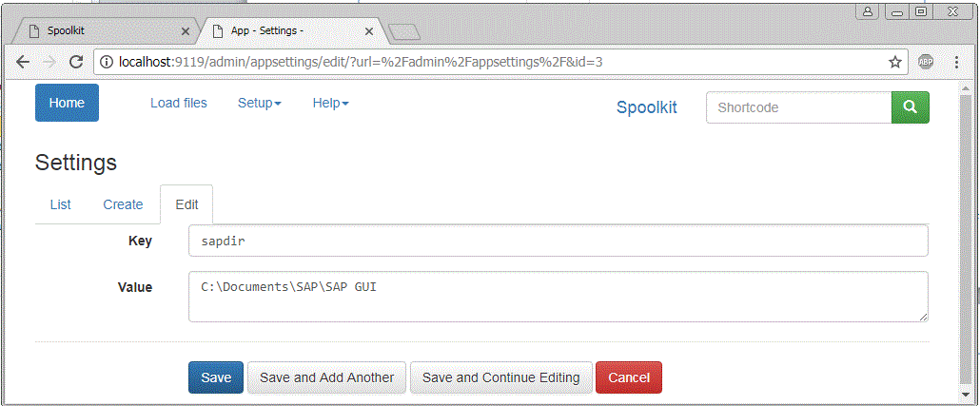The height and width of the screenshot is (406, 980).
Task: Click the browser back arrow
Action: (x=23, y=61)
